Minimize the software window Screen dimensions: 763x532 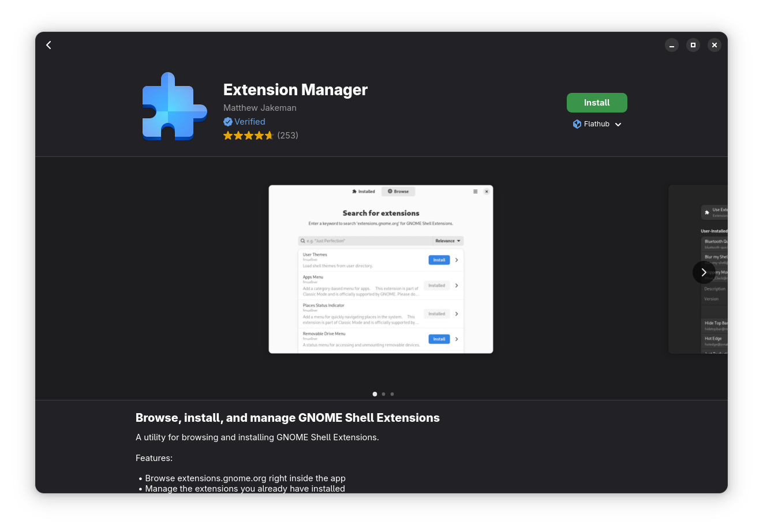pos(672,45)
